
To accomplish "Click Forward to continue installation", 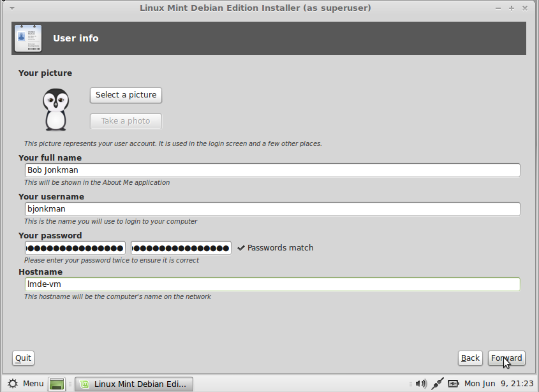I will [506, 358].
